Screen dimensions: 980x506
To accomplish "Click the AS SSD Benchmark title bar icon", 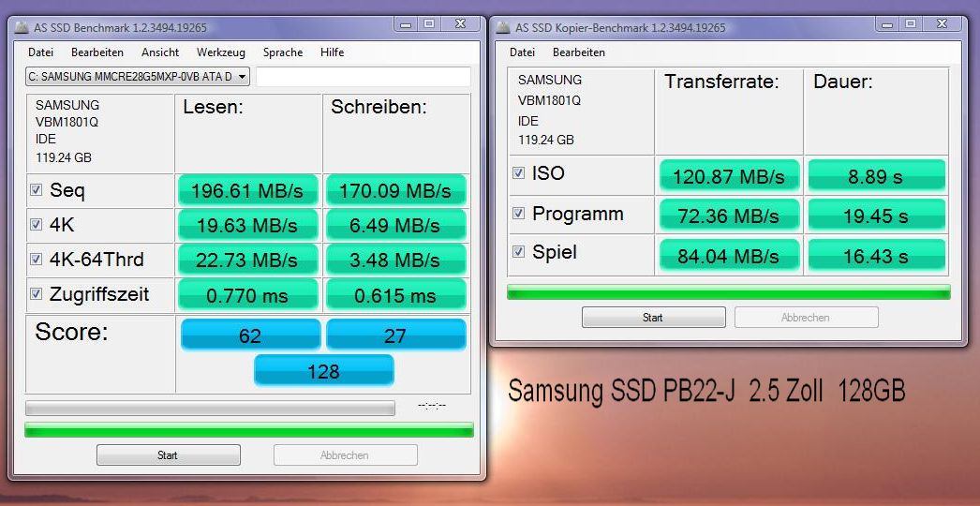I will pos(22,27).
